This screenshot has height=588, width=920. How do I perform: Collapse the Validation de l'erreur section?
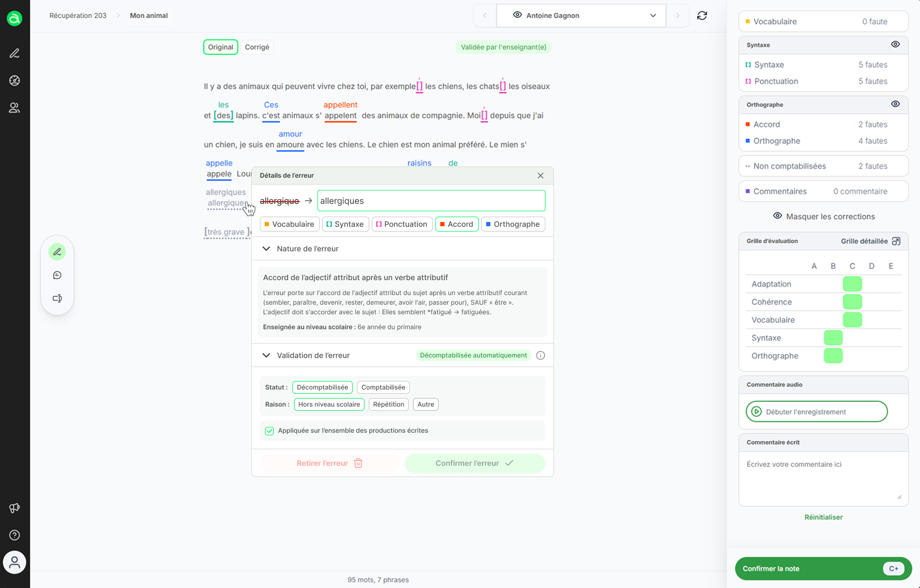(x=266, y=355)
